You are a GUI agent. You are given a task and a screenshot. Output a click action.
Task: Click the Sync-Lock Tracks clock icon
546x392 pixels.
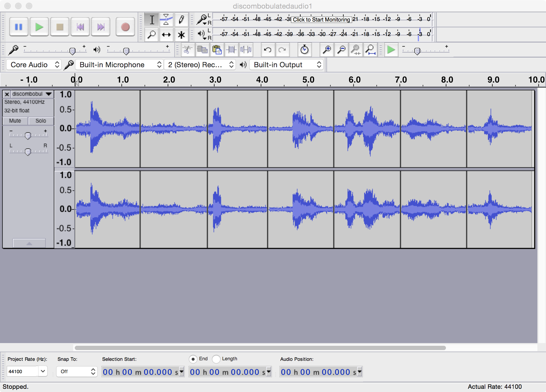point(304,50)
